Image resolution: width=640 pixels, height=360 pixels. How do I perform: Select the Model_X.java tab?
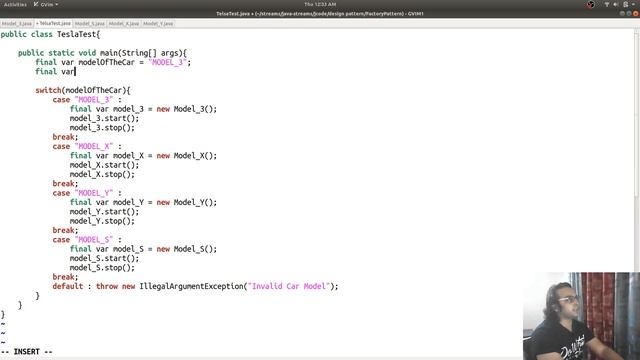[124, 24]
